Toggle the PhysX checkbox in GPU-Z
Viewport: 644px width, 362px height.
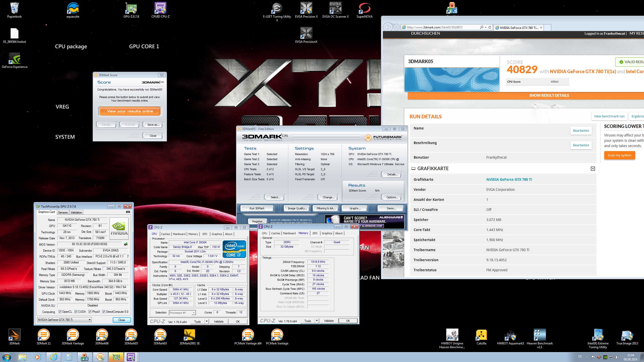(x=90, y=312)
